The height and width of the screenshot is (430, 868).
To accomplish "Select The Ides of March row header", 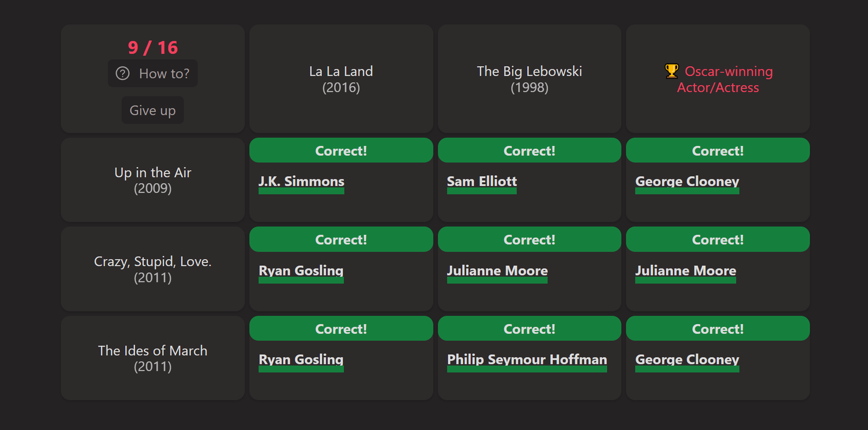I will pyautogui.click(x=153, y=358).
